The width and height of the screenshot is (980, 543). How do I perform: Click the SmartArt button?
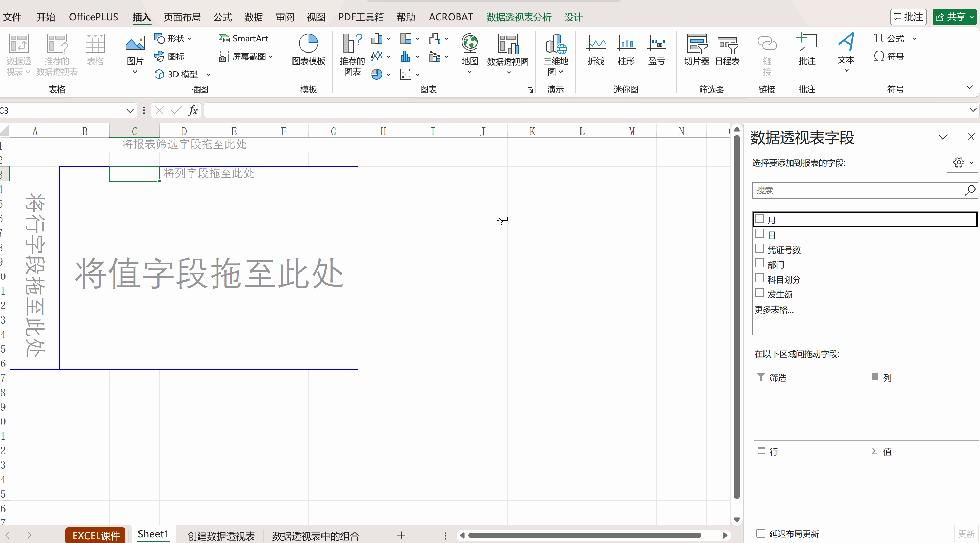243,38
